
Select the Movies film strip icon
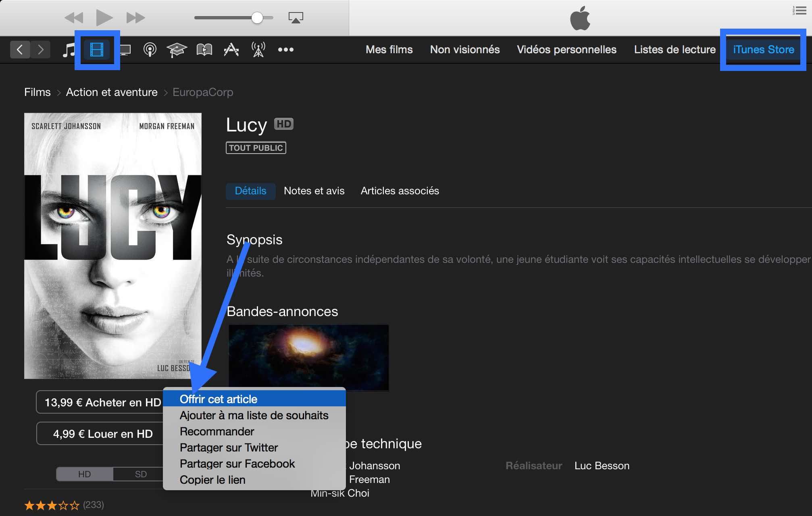(x=97, y=50)
